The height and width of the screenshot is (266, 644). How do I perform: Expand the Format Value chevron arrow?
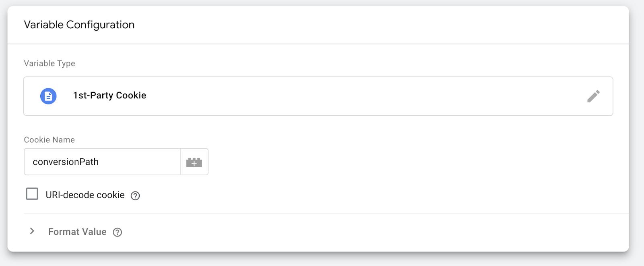pos(32,231)
